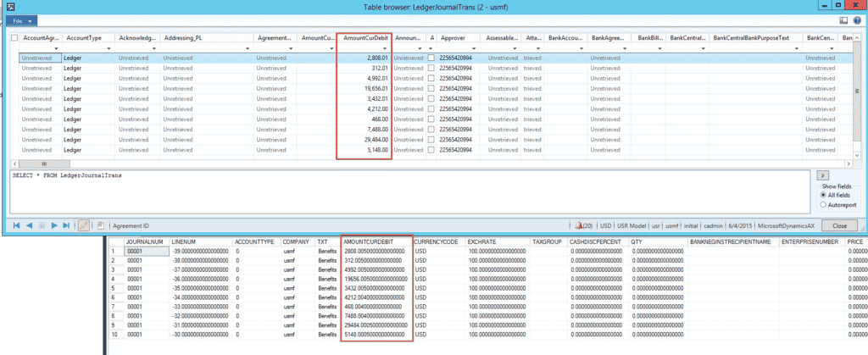Image resolution: width=868 pixels, height=355 pixels.
Task: Click the 29484.0005 value in SQL results
Action: click(376, 325)
